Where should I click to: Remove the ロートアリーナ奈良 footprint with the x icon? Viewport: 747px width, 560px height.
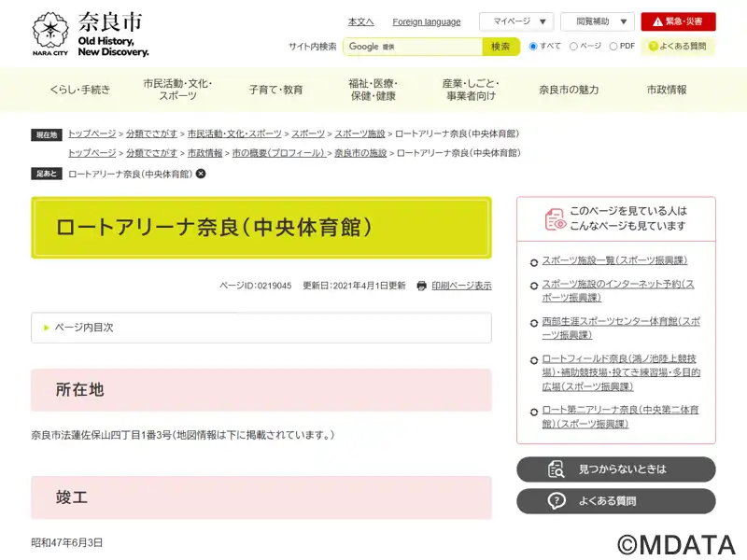pos(201,174)
